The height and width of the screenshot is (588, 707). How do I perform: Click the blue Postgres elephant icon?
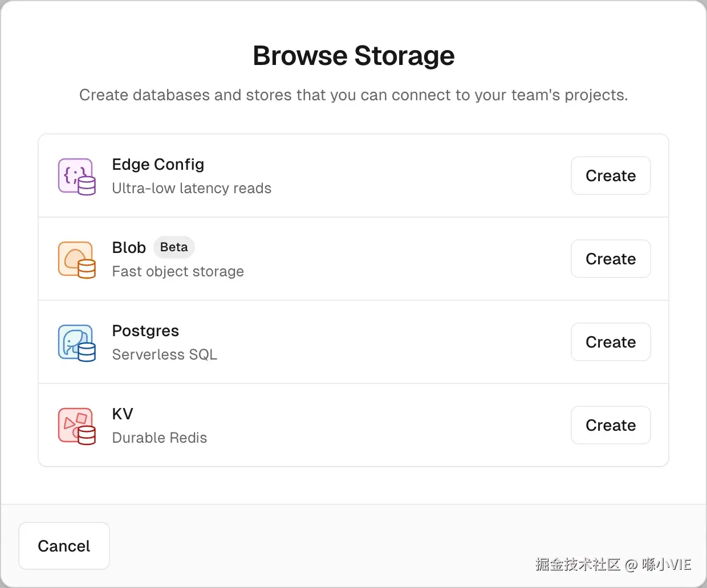[76, 343]
